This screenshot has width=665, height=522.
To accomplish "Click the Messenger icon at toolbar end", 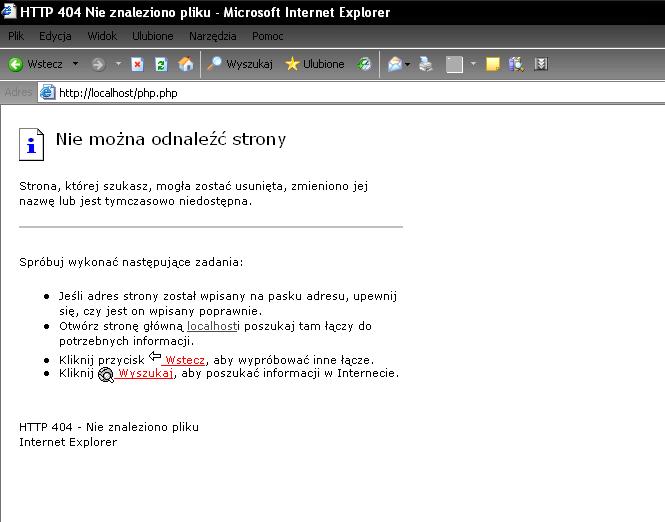I will (541, 64).
